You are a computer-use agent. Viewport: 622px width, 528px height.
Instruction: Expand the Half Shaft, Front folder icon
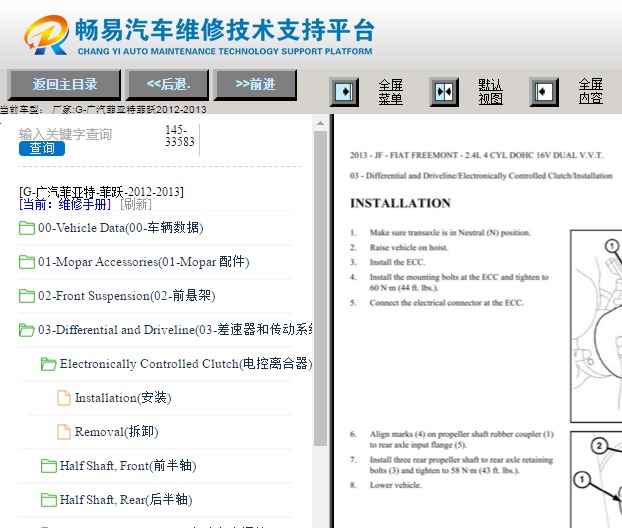point(48,466)
